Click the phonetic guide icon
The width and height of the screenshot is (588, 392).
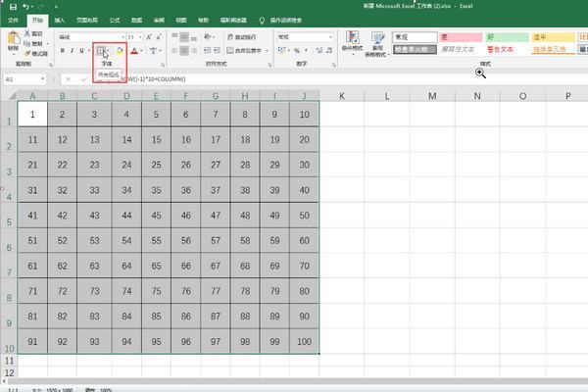[154, 51]
